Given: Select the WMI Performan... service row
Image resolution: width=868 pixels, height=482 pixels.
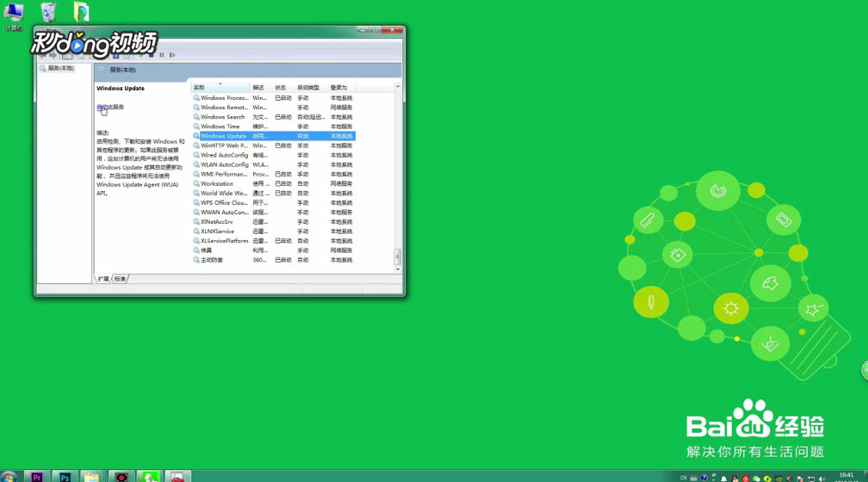Looking at the screenshot, I should coord(274,175).
